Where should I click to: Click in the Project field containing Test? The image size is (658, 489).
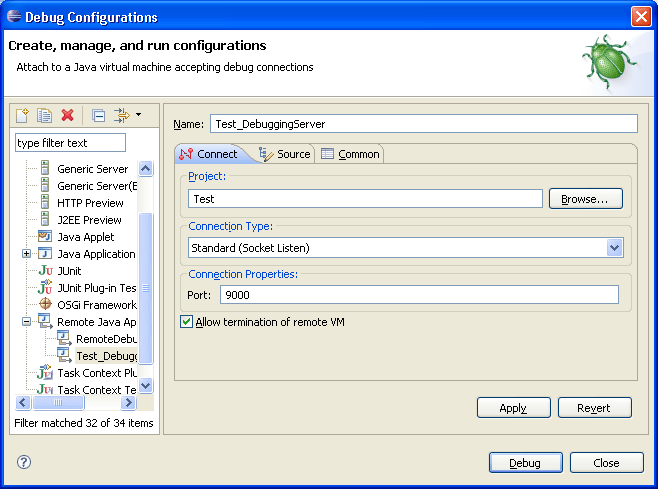(x=365, y=199)
